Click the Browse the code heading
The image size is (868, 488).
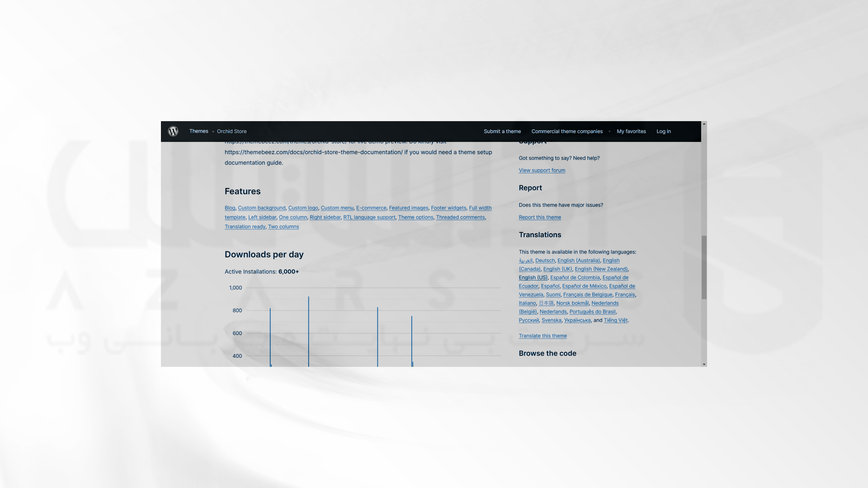pos(547,354)
